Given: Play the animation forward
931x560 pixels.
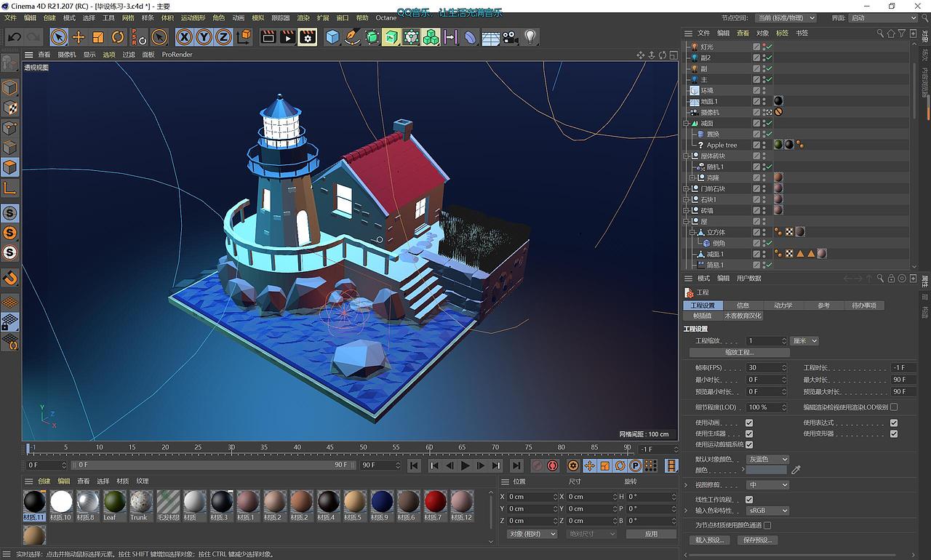Looking at the screenshot, I should (x=465, y=465).
